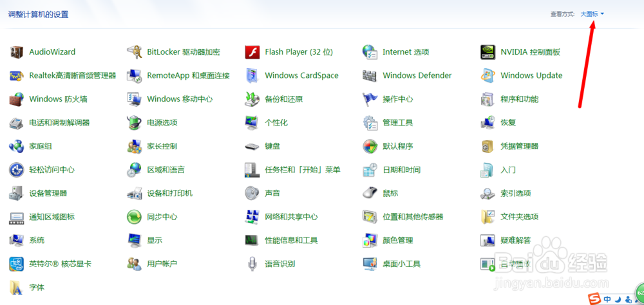Screen dimensions: 644x305
Task: Open the AudioWizard speaker icon
Action: pyautogui.click(x=17, y=52)
